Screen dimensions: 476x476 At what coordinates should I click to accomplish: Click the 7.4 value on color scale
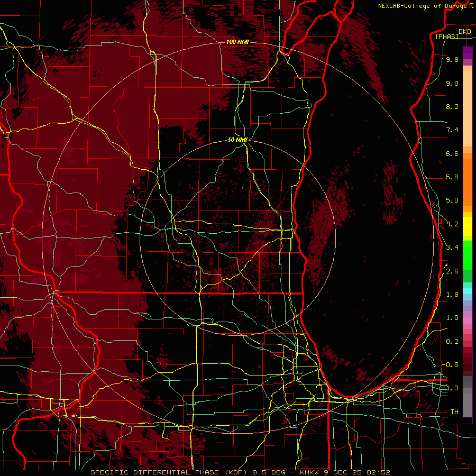pyautogui.click(x=452, y=130)
